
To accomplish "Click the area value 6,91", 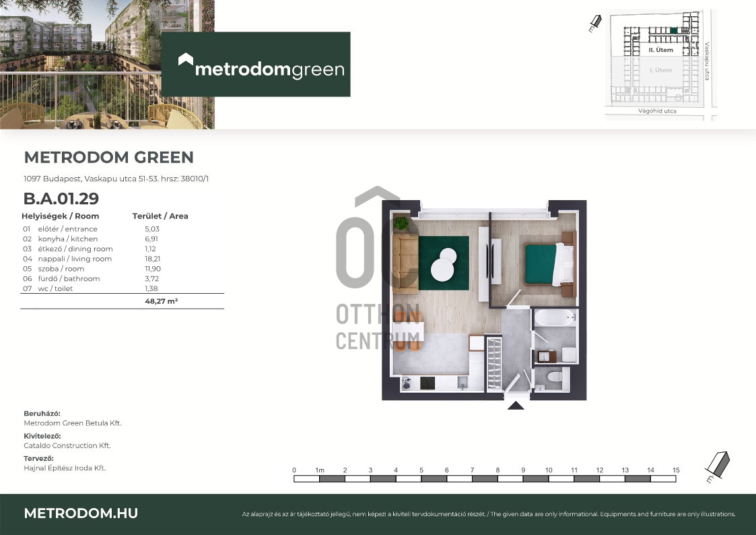I will click(151, 239).
